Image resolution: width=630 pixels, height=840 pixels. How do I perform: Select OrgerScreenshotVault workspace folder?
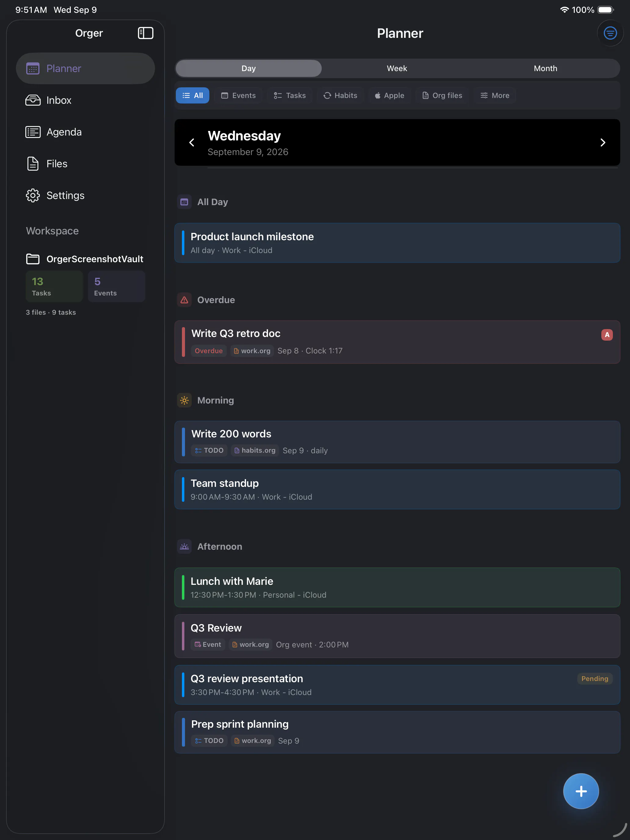pos(85,259)
